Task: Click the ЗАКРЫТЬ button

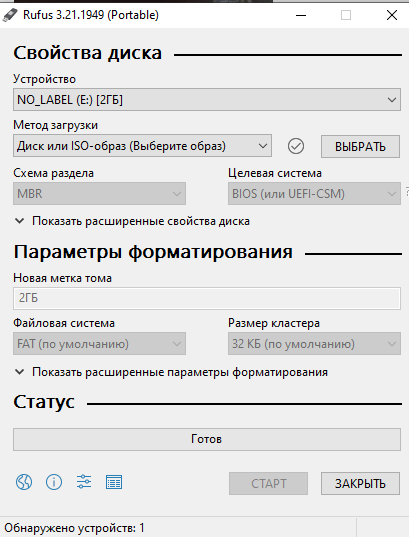Action: tap(360, 484)
